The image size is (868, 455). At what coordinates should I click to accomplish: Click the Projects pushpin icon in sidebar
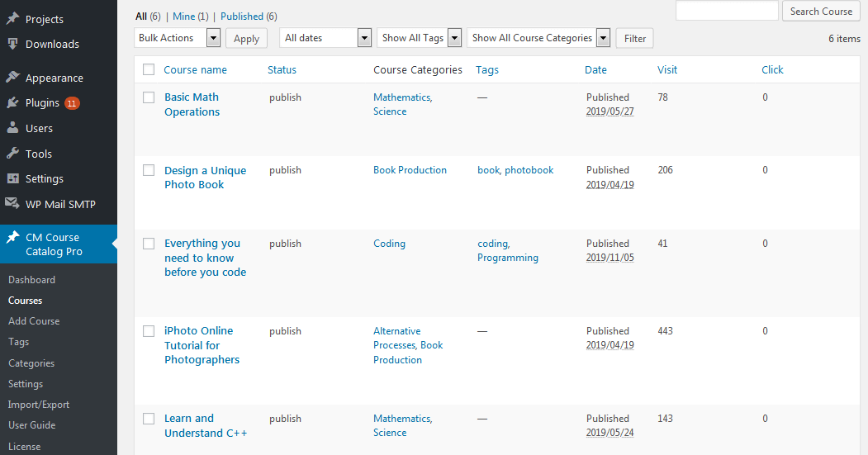[12, 19]
